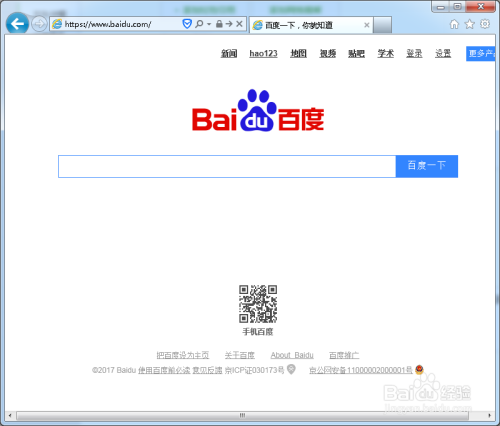Click the Go arrow in address bar
Viewport: 500px width, 426px height.
[x=229, y=24]
